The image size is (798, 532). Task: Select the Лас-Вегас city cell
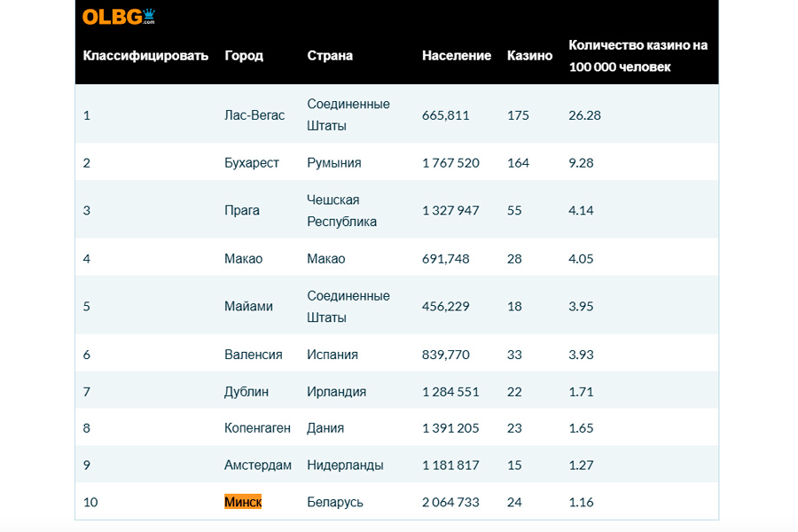tap(254, 115)
